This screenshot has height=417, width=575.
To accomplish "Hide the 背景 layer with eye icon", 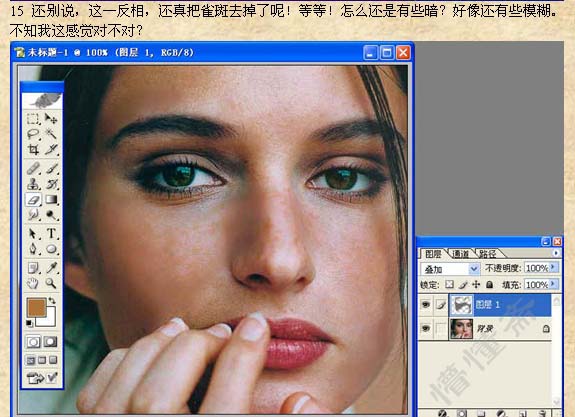I will click(426, 328).
